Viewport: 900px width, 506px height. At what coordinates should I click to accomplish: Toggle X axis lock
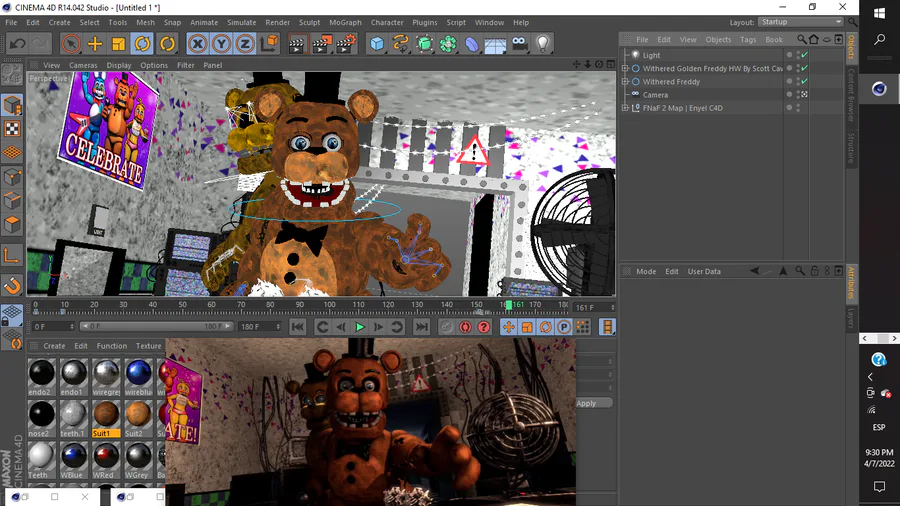coord(197,44)
